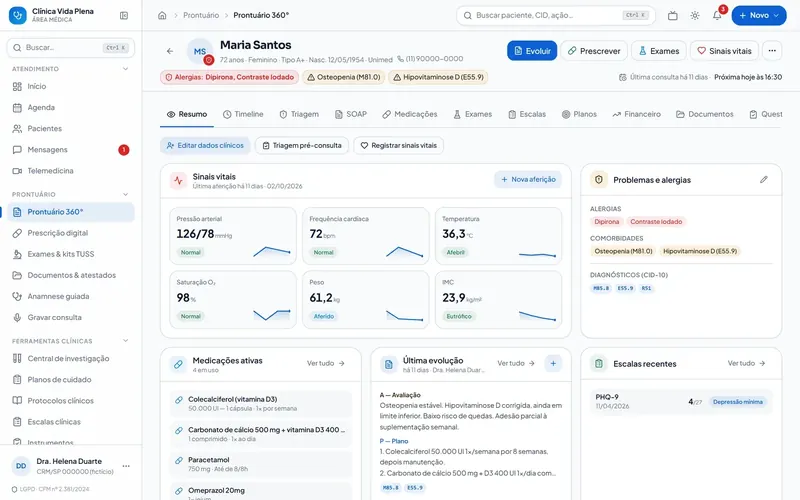Edit Problemas e alergias pencil icon

tap(763, 180)
